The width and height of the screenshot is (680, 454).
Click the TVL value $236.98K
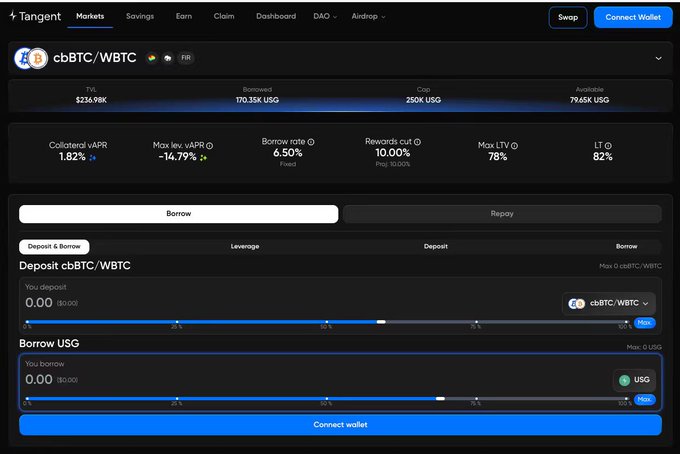91,100
